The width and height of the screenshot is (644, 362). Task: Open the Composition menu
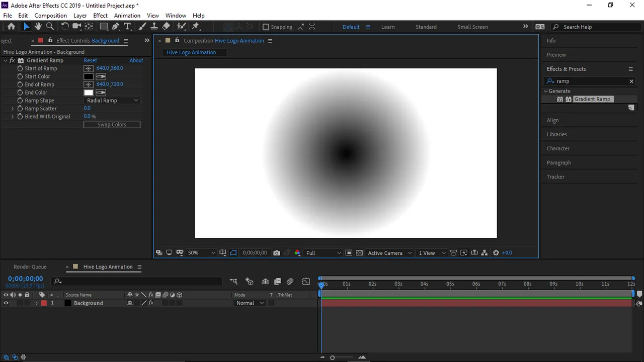pos(50,16)
